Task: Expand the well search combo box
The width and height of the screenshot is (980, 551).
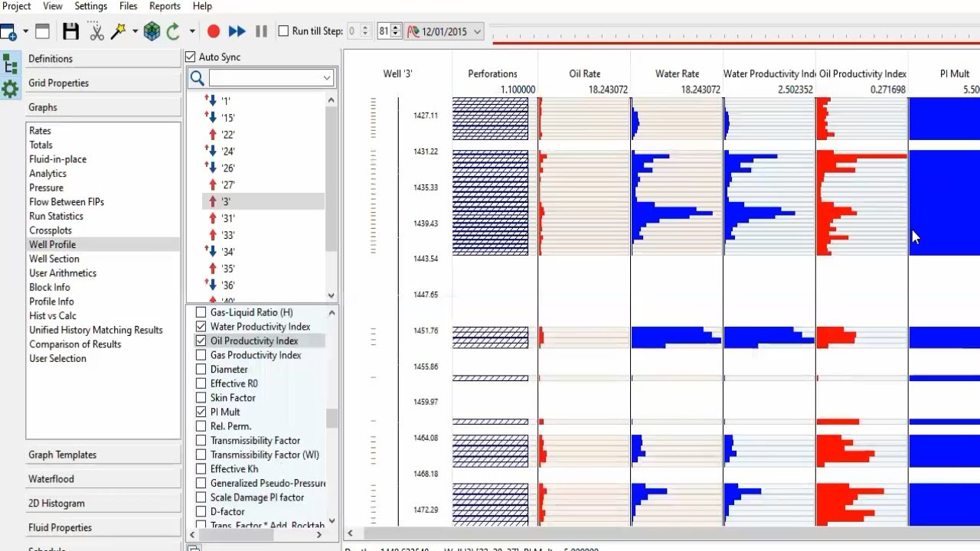Action: (x=327, y=77)
